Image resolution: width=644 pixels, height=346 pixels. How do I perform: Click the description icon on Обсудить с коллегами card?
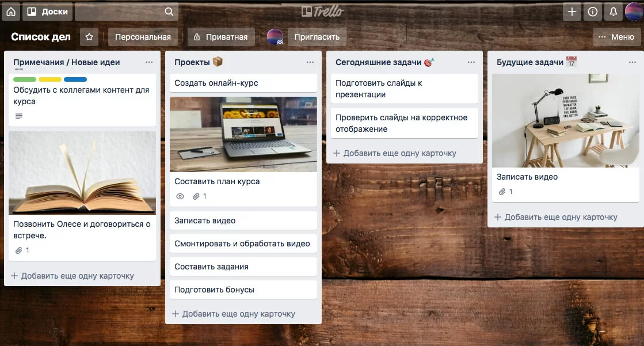coord(18,116)
